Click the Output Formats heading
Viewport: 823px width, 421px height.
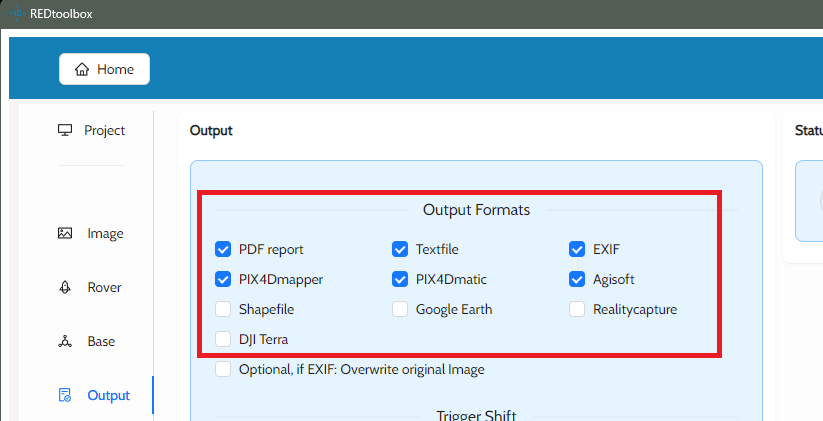pyautogui.click(x=476, y=210)
